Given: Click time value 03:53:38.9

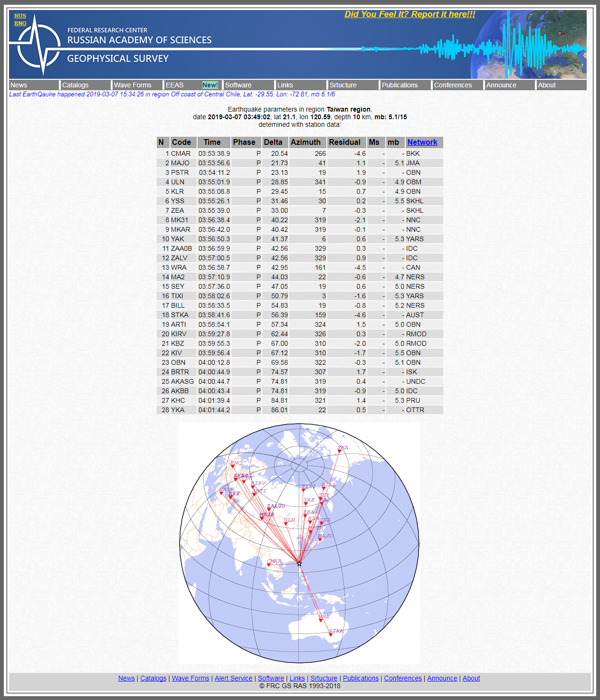Looking at the screenshot, I should tap(214, 153).
